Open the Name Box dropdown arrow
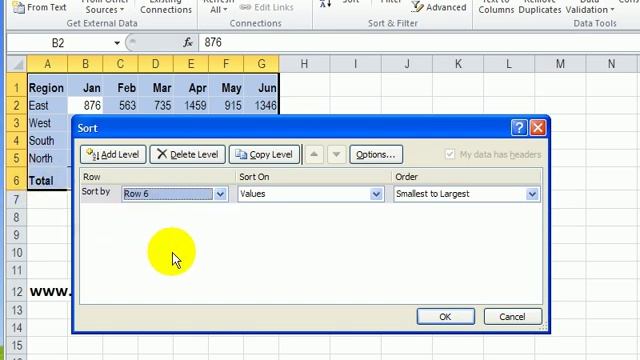640x360 pixels. tap(117, 43)
